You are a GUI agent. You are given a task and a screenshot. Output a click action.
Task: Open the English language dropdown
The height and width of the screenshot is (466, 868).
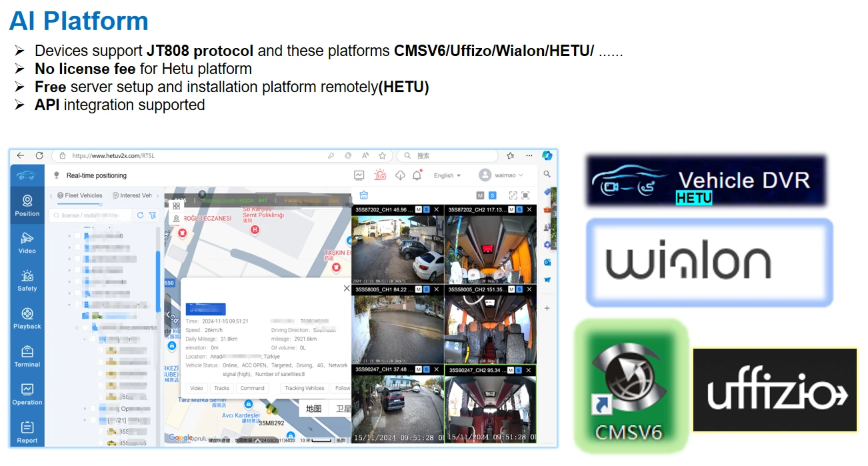pyautogui.click(x=447, y=175)
